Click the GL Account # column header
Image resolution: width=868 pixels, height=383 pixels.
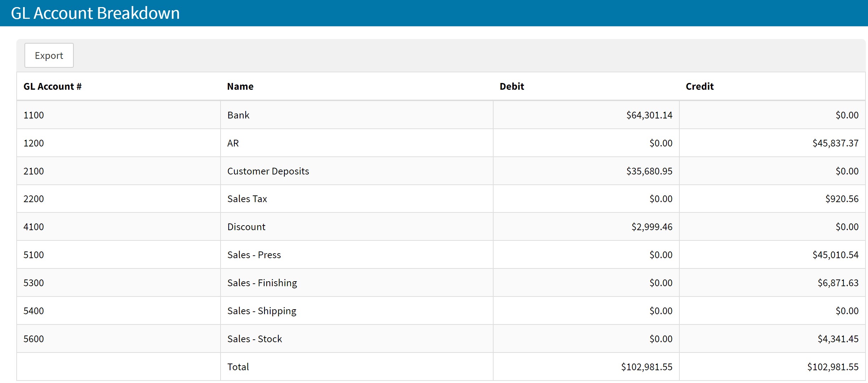[52, 87]
